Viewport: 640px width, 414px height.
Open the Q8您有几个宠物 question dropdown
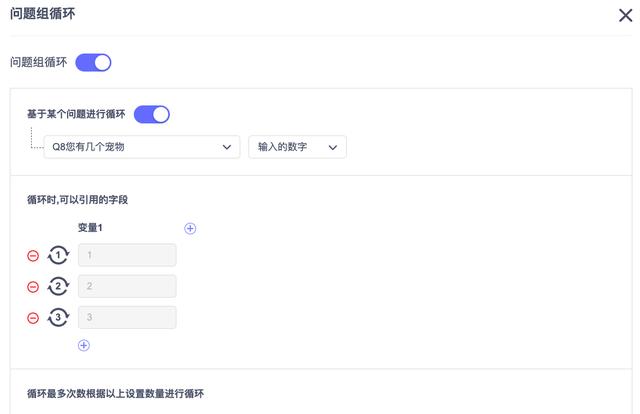(142, 147)
